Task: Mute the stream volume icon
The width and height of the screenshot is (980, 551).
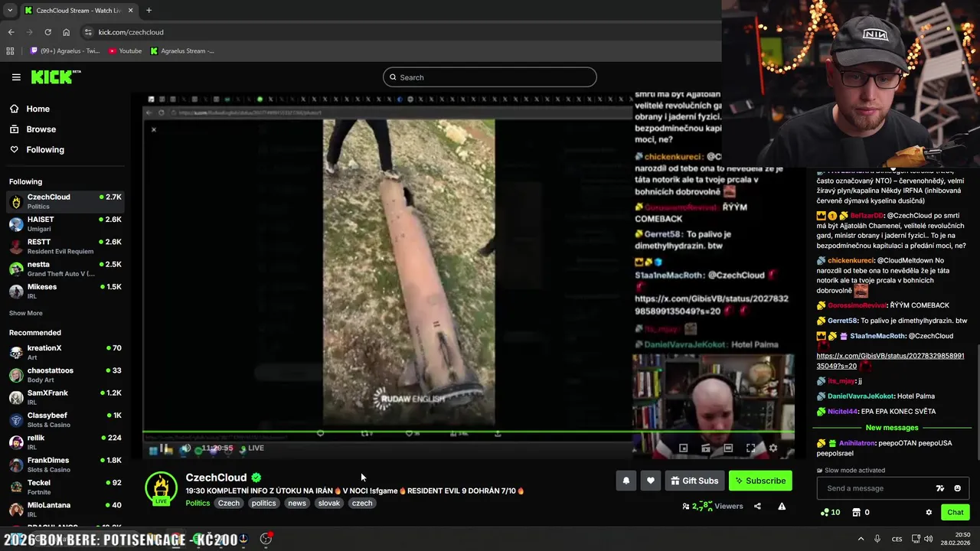Action: coord(186,448)
